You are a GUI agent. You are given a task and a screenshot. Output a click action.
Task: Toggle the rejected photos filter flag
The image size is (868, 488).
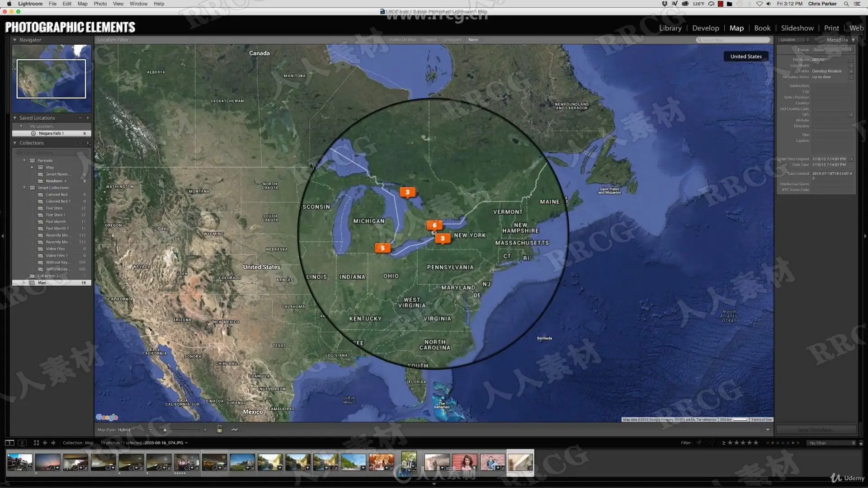(712, 443)
